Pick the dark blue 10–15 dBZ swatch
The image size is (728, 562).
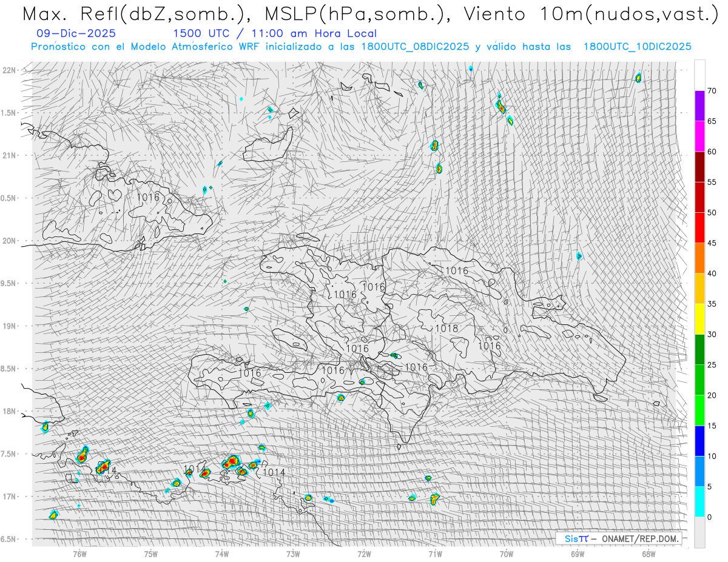click(699, 441)
